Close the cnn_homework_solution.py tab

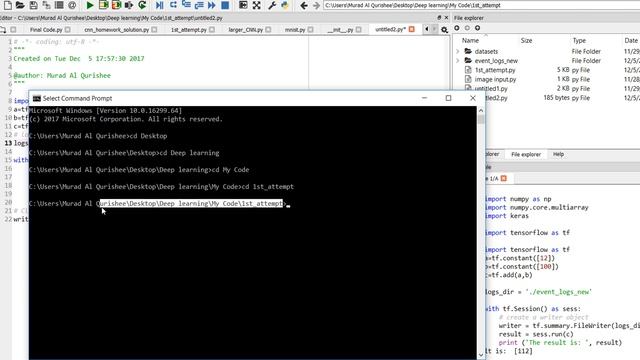point(154,30)
